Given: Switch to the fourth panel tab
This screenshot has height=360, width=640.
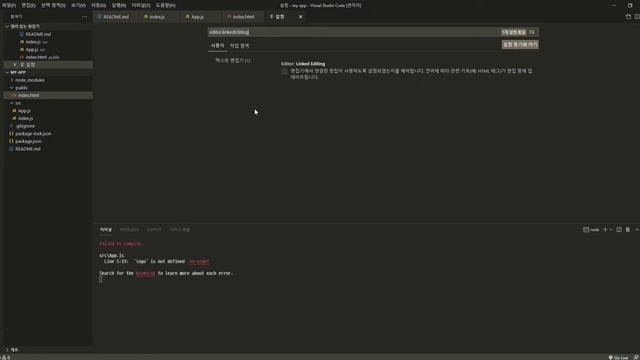Looking at the screenshot, I should [180, 230].
